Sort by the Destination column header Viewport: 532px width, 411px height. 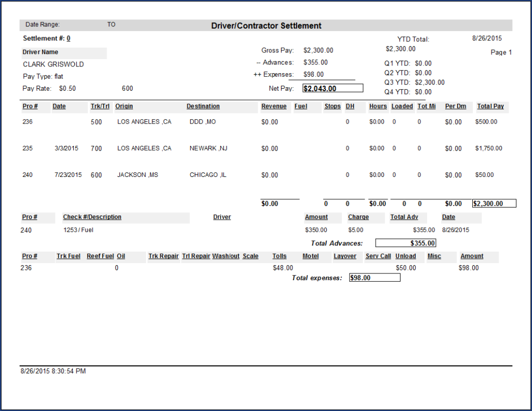tap(204, 106)
